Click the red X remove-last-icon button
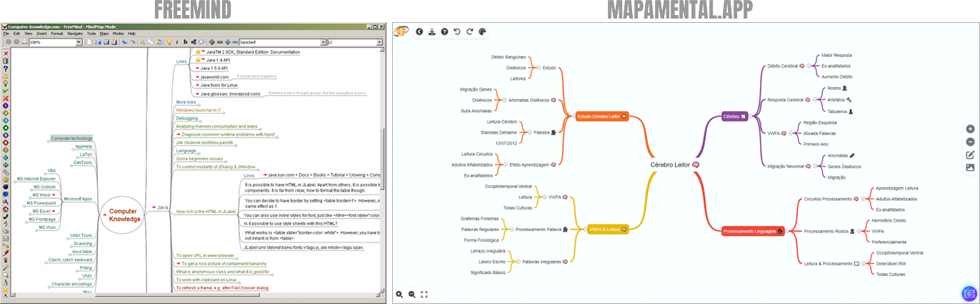980x304 pixels. (x=6, y=53)
